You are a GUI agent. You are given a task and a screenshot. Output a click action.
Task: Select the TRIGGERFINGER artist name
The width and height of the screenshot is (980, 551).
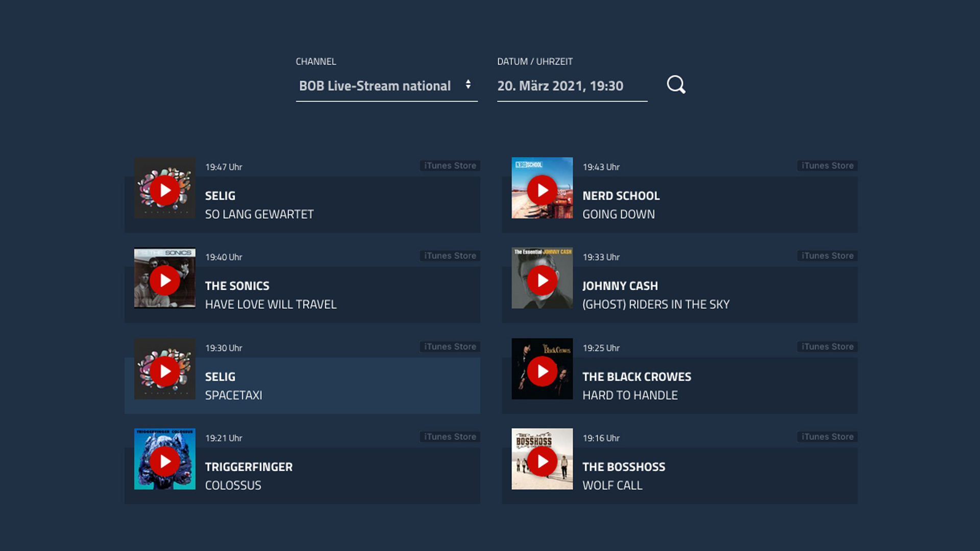pyautogui.click(x=249, y=467)
